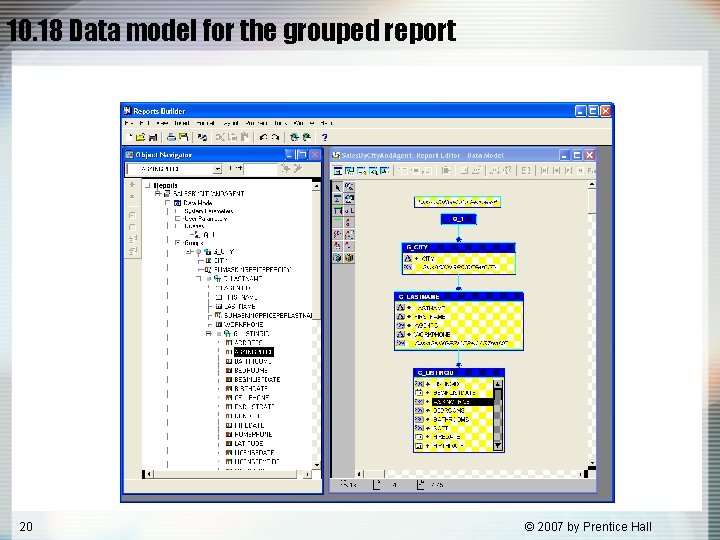720x540 pixels.
Task: Click the Search Backward icon in Object Navigator
Action: 298,169
